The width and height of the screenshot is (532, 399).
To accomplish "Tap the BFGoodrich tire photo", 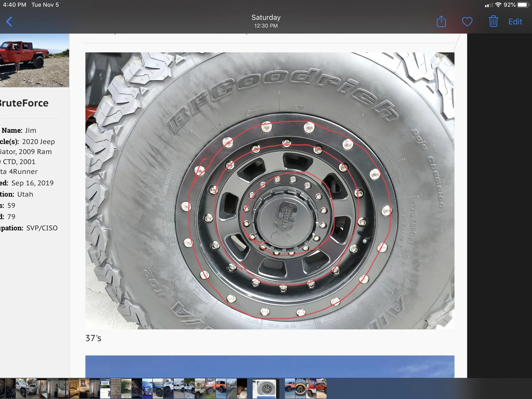I will point(270,191).
